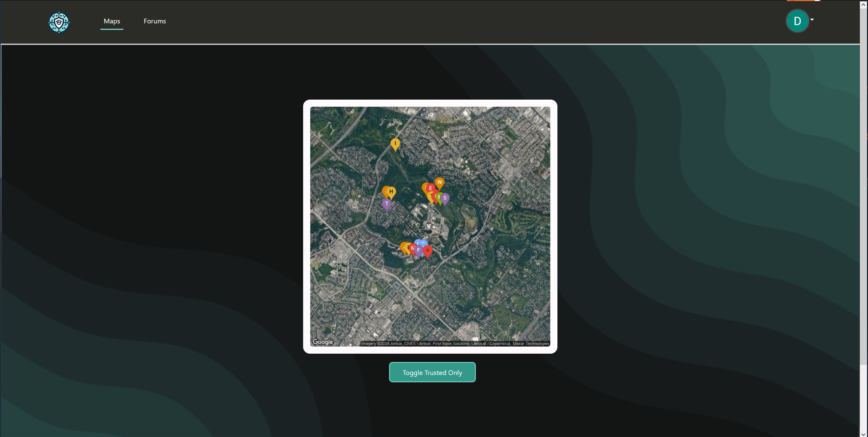Screen dimensions: 868x437
Task: Click the yellow 'H' map marker
Action: (392, 191)
